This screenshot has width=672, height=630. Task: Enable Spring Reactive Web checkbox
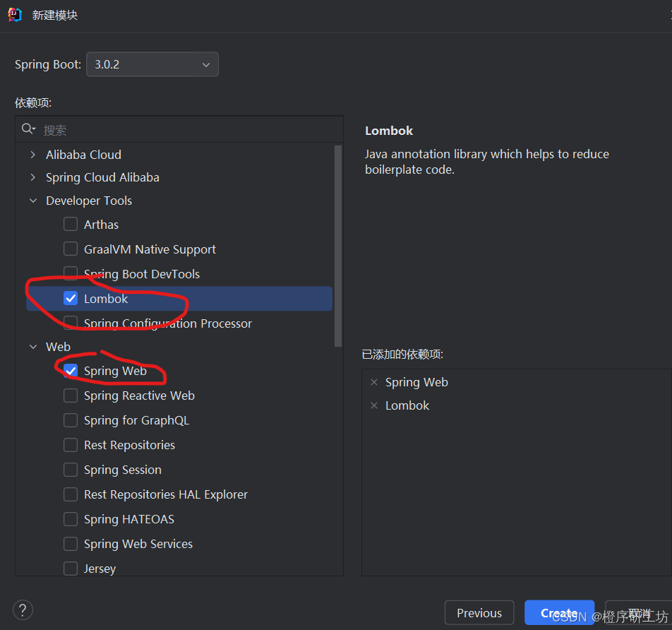coord(71,396)
